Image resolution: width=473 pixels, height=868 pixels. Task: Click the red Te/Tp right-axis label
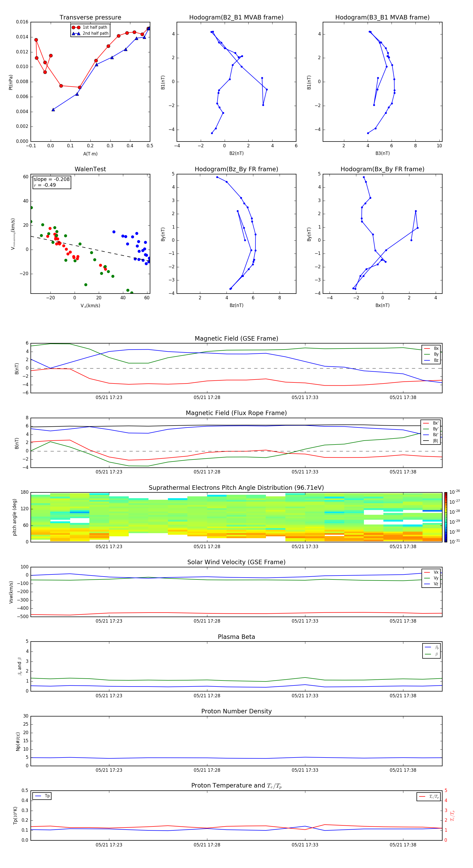click(453, 815)
